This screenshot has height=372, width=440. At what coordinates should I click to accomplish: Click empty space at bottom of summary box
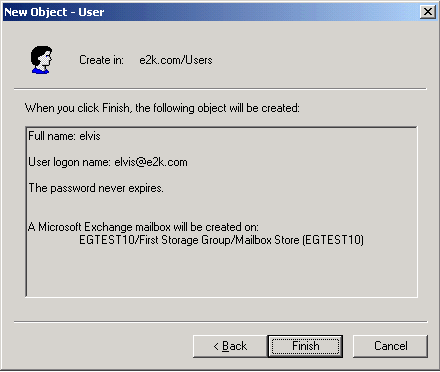[221, 273]
